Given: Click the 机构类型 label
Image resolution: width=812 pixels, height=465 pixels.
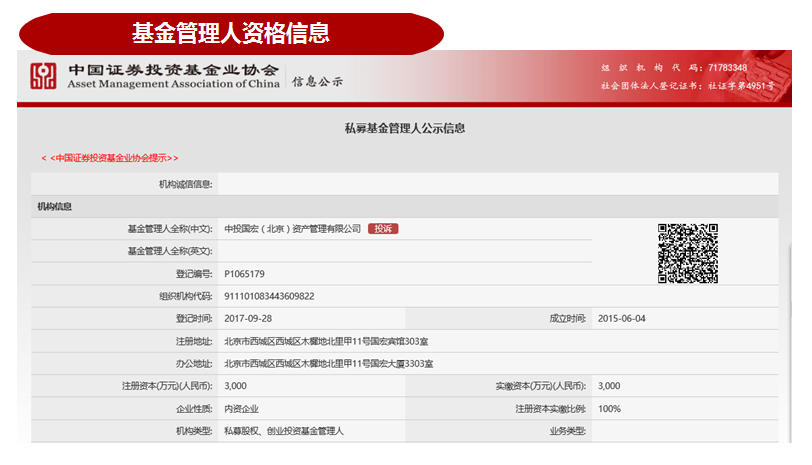Looking at the screenshot, I should click(x=194, y=431).
